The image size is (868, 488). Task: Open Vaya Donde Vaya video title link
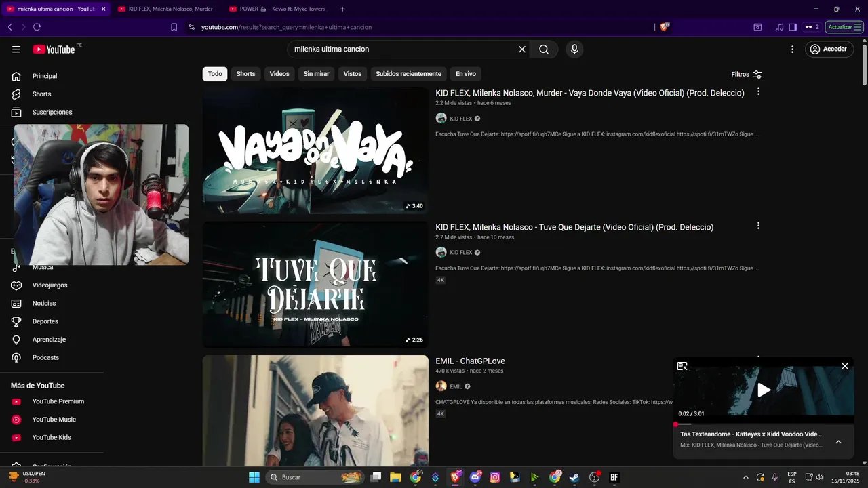coord(590,93)
